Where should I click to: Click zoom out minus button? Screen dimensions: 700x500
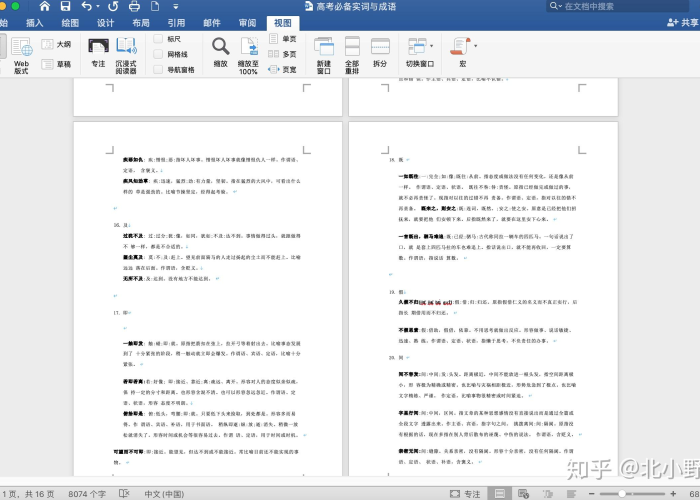pyautogui.click(x=591, y=494)
